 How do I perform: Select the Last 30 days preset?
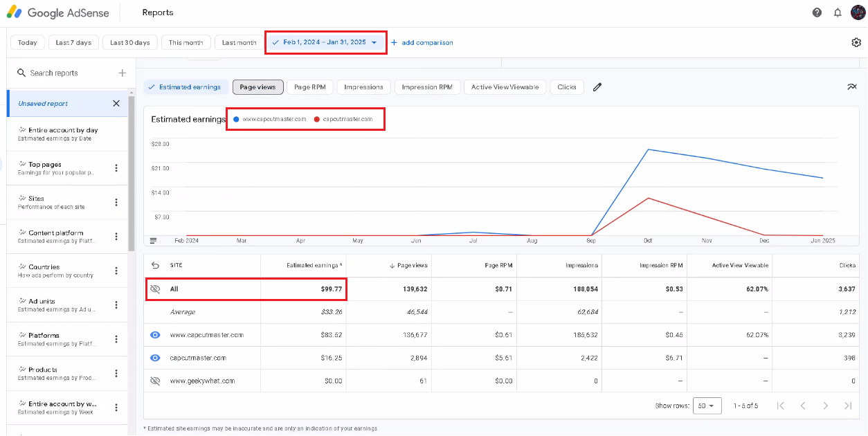pos(130,42)
